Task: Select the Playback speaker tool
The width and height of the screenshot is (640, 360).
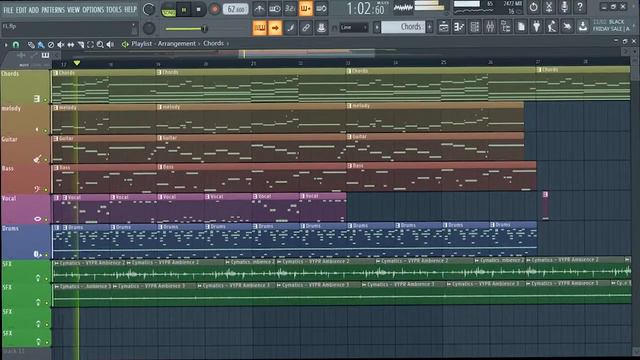Action: (110, 44)
